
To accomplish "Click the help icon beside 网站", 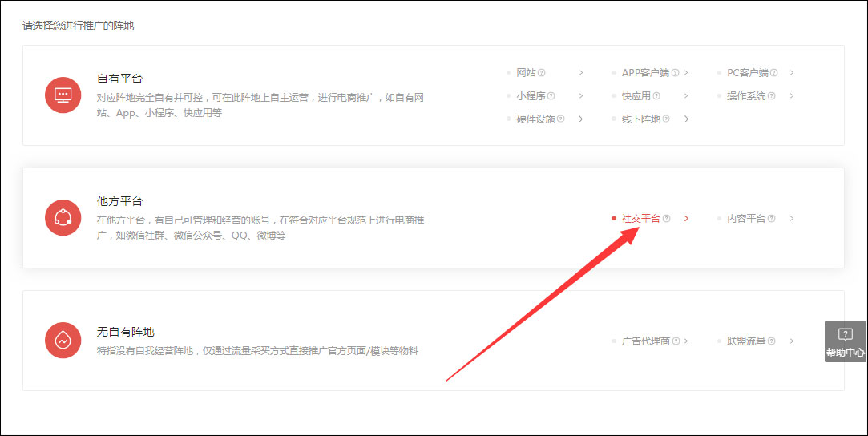I will click(x=542, y=72).
